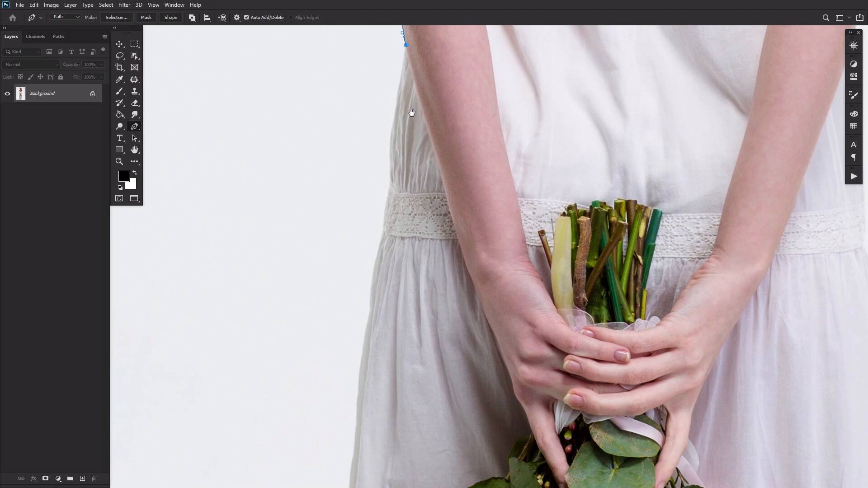The width and height of the screenshot is (868, 488).
Task: Switch to the Channels tab
Action: point(35,36)
